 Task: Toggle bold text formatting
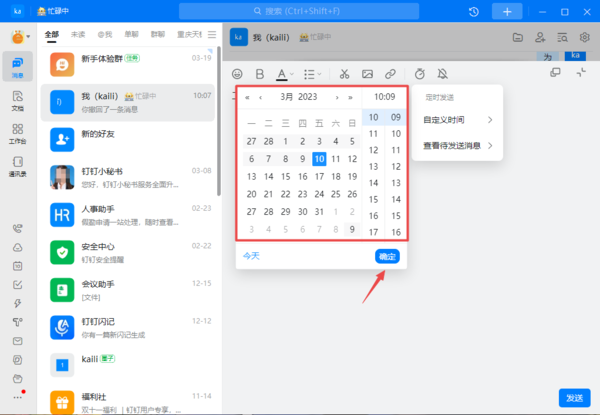tap(260, 74)
